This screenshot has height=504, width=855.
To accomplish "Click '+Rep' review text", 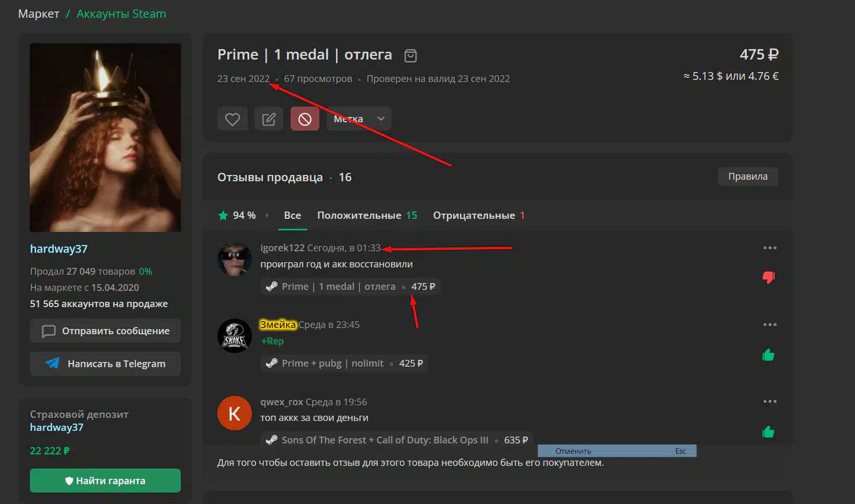I will (x=272, y=341).
